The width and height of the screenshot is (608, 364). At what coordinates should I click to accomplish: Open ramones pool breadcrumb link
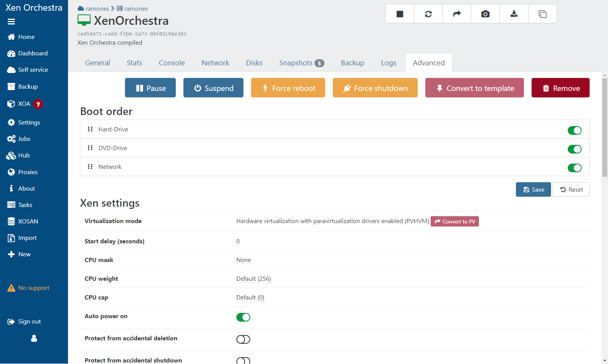click(93, 8)
